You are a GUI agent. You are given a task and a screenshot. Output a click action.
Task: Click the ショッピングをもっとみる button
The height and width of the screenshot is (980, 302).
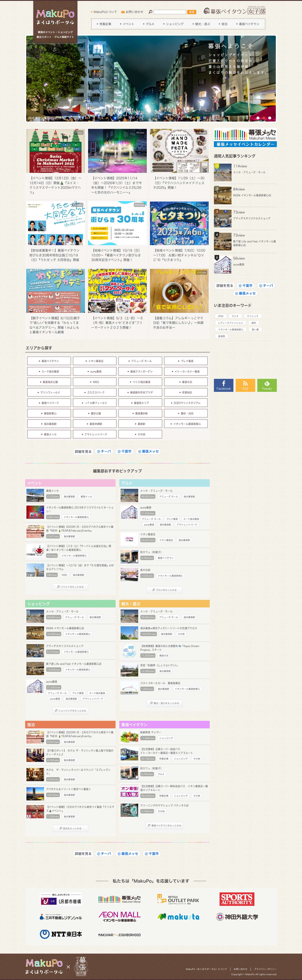coord(70,710)
